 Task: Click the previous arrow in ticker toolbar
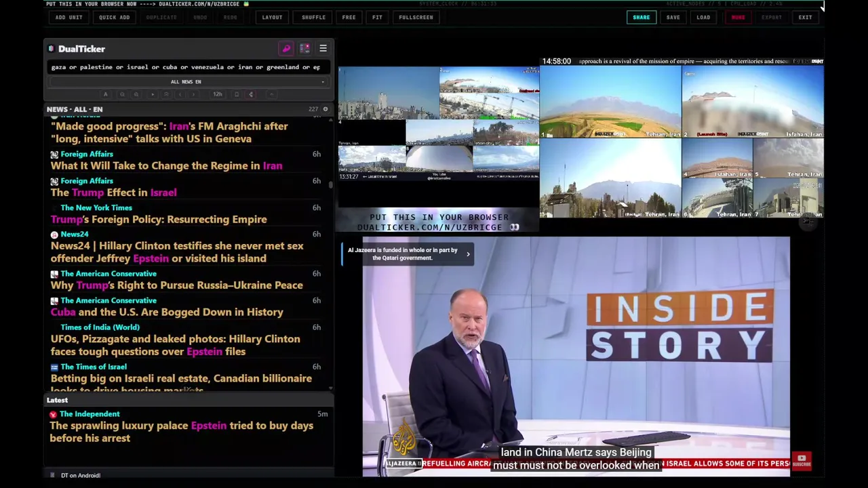click(180, 94)
